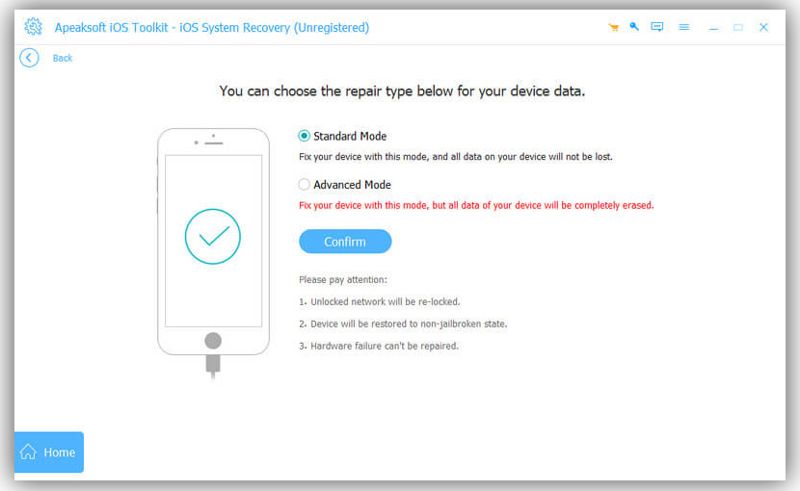This screenshot has height=491, width=800.
Task: Select the Advanced Mode radio button
Action: coord(304,184)
